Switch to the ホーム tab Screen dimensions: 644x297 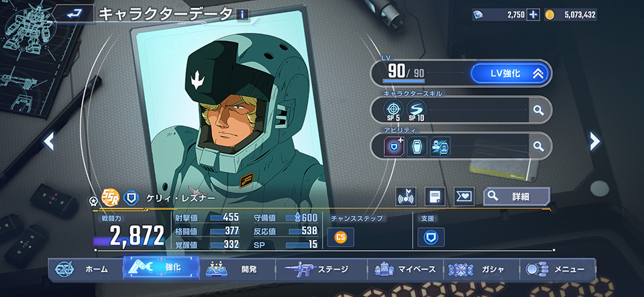[x=85, y=269]
